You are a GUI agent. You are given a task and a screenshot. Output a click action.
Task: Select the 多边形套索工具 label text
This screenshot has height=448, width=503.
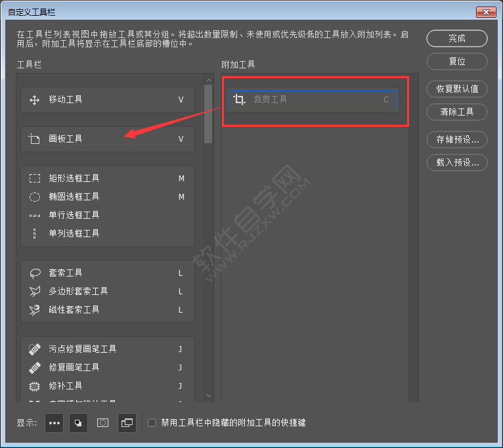[78, 292]
